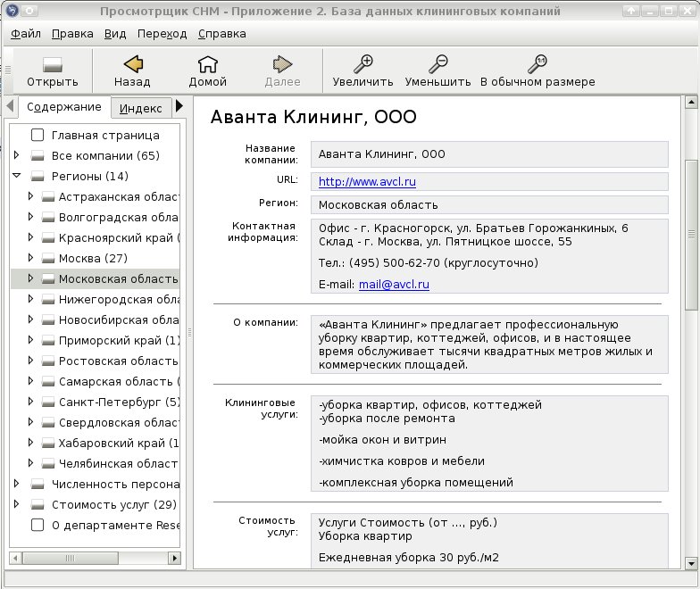Click the vertical scrollbar thumb of content

tap(691, 235)
